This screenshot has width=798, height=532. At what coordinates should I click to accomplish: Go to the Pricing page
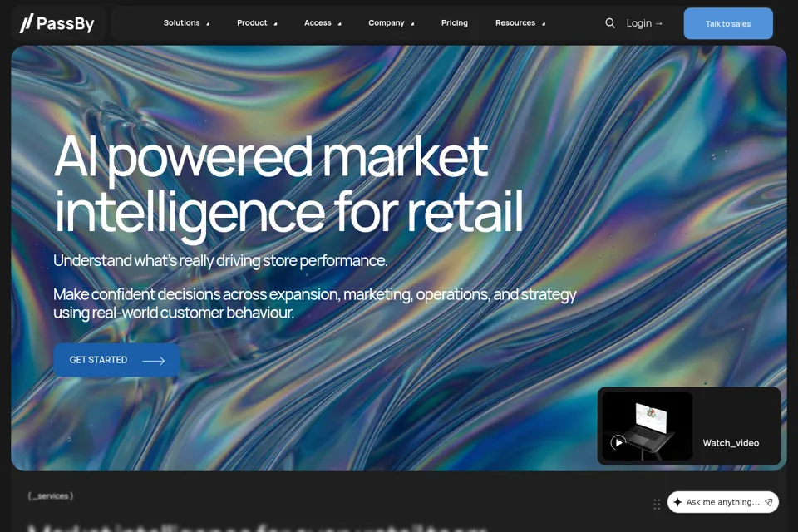455,23
